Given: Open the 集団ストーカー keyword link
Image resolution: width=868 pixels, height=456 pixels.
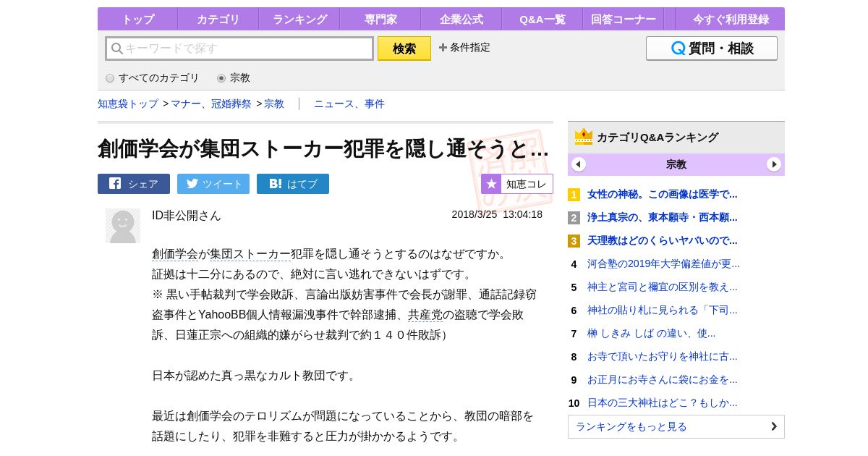Looking at the screenshot, I should tap(250, 254).
